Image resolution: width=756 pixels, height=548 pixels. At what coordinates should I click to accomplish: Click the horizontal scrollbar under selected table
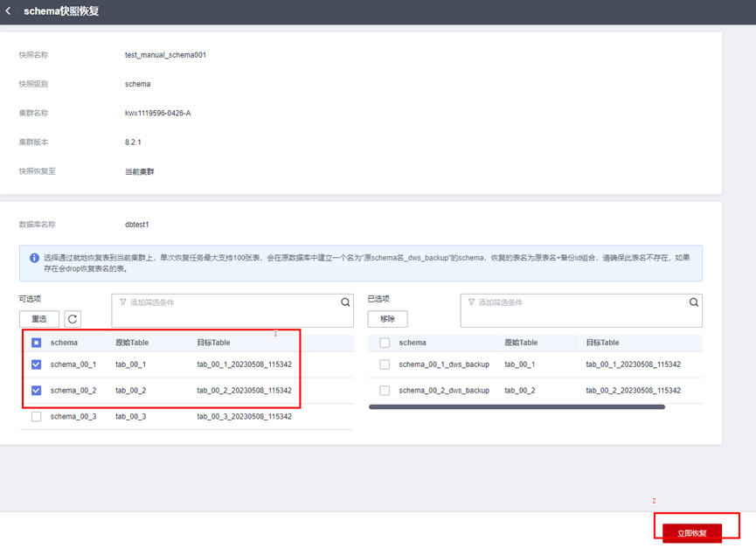click(517, 406)
